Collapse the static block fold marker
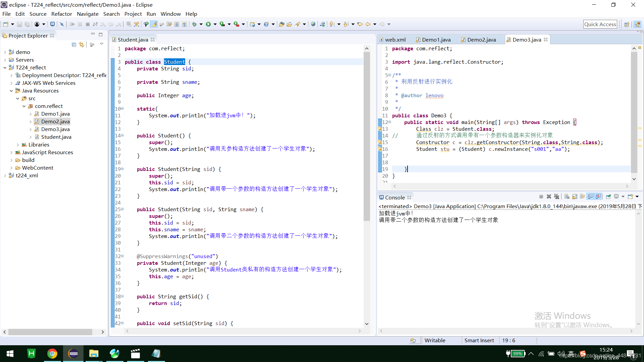The width and height of the screenshot is (644, 362). click(122, 109)
